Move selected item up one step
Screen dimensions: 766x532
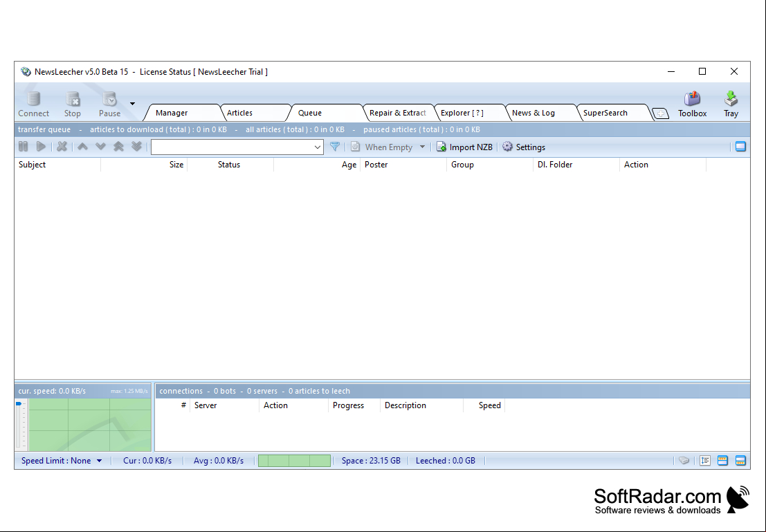coord(82,147)
